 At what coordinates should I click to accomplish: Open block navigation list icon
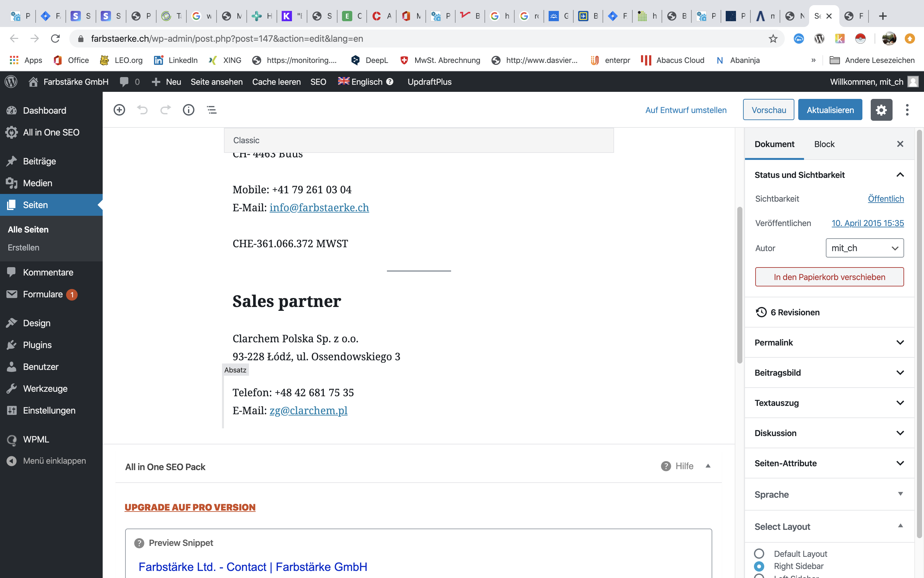[x=211, y=110]
